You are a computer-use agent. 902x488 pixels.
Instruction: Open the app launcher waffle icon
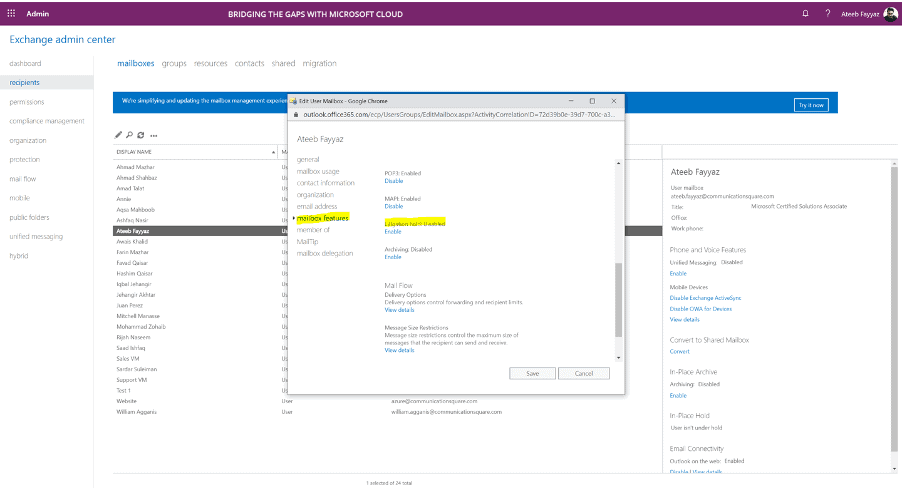pos(11,13)
